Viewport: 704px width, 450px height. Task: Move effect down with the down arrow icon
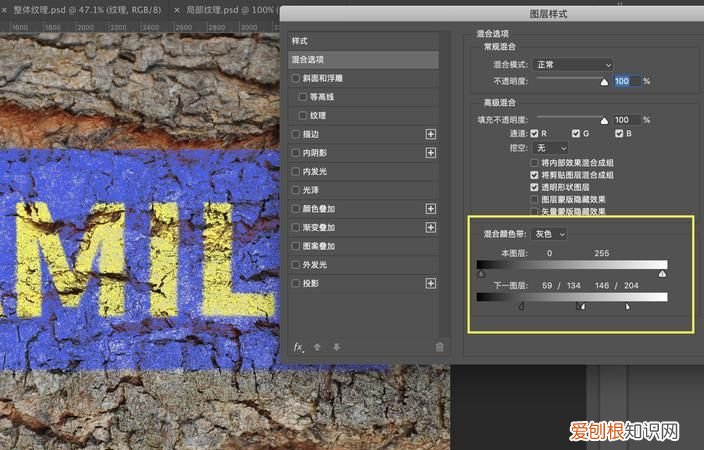point(336,347)
